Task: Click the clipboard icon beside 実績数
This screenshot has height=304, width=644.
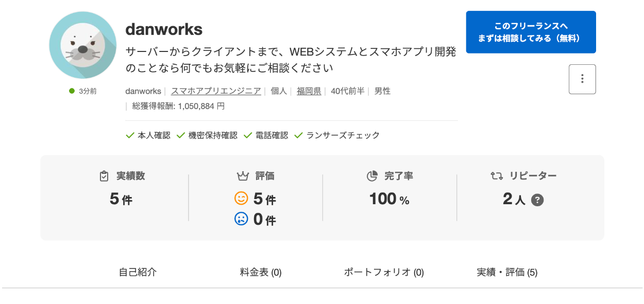Action: (104, 176)
